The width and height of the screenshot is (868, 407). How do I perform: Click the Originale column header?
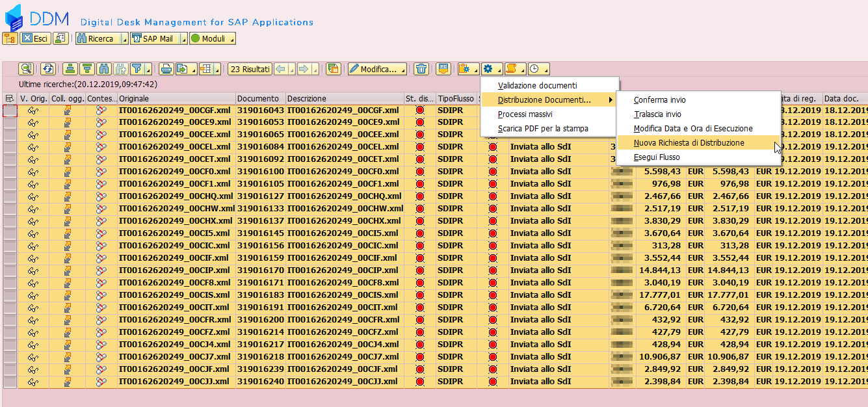click(176, 99)
